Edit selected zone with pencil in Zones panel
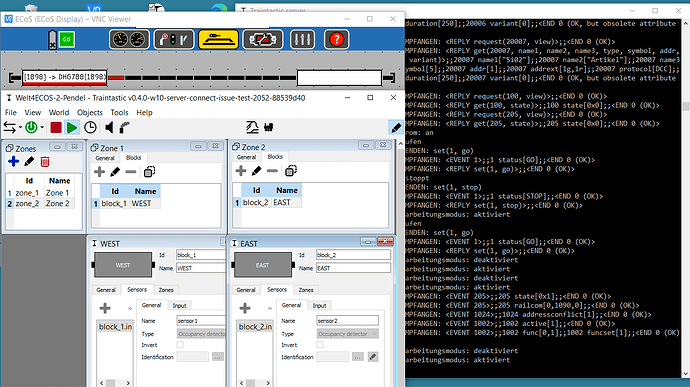This screenshot has width=690, height=387. pyautogui.click(x=29, y=162)
